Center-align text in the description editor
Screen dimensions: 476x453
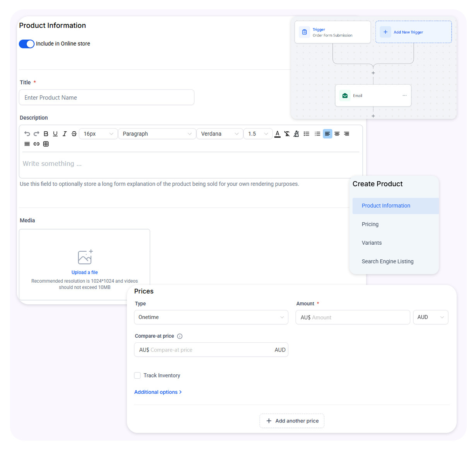pyautogui.click(x=337, y=134)
